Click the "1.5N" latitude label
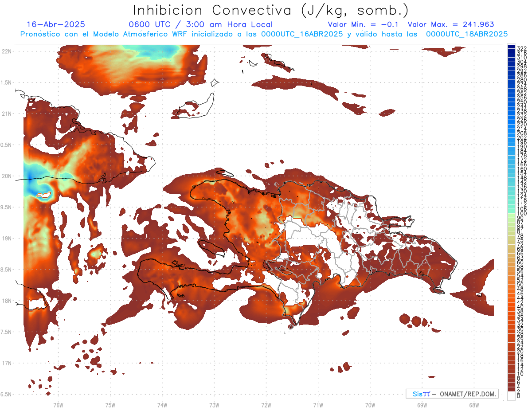532x411 pixels. point(7,82)
